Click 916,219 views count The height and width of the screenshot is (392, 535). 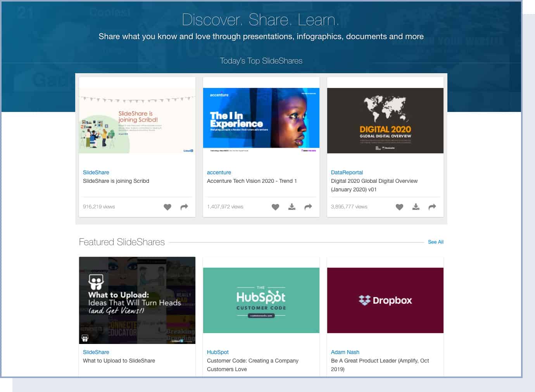99,207
